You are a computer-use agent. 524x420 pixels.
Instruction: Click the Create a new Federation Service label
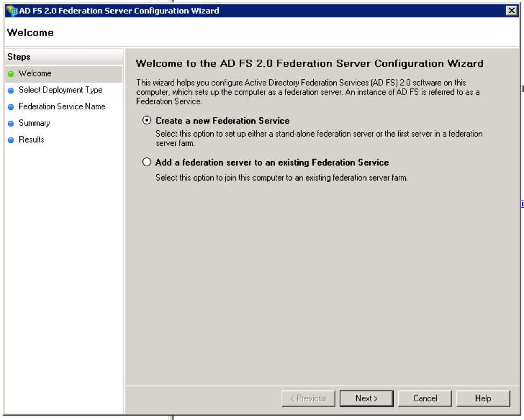[x=222, y=120]
